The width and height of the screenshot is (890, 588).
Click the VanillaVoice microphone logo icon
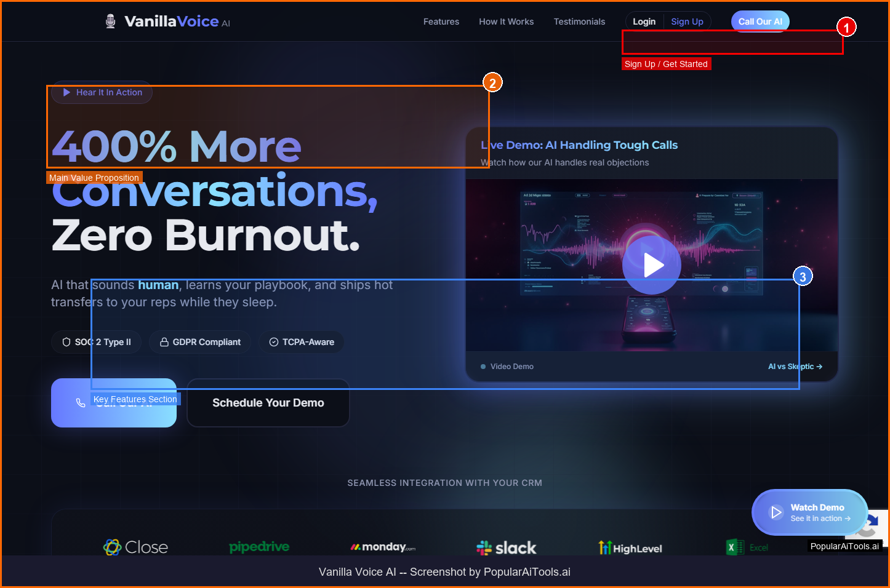pos(111,22)
